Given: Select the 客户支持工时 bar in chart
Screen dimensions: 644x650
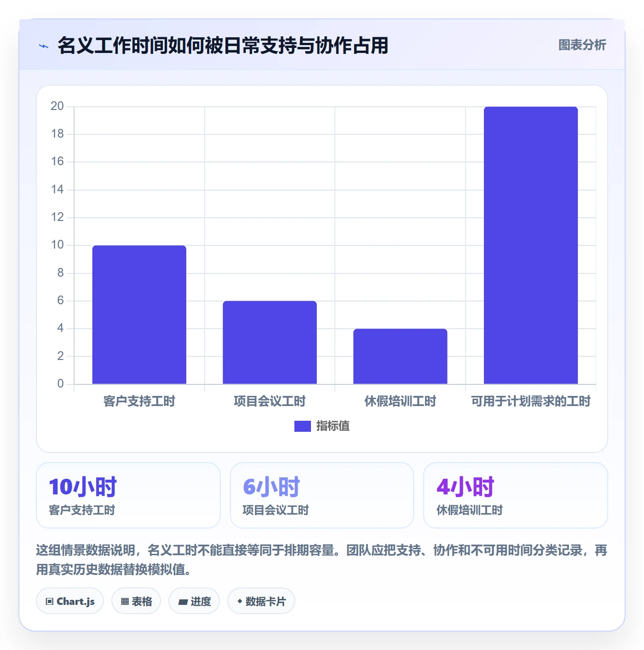Looking at the screenshot, I should coord(139,314).
